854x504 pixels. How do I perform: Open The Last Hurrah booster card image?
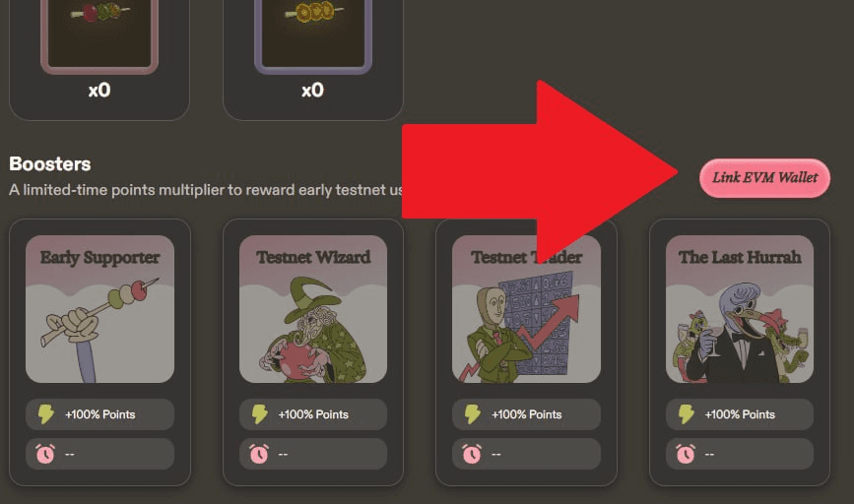pos(740,309)
